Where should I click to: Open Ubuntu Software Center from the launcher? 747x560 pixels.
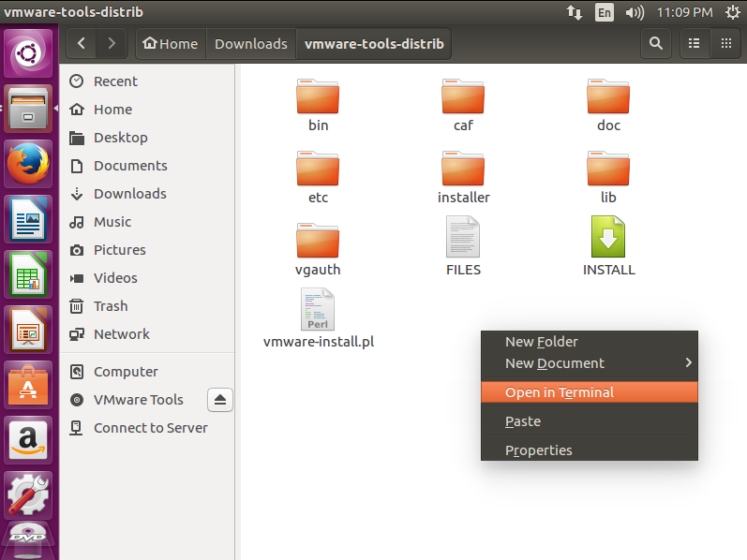coord(28,385)
